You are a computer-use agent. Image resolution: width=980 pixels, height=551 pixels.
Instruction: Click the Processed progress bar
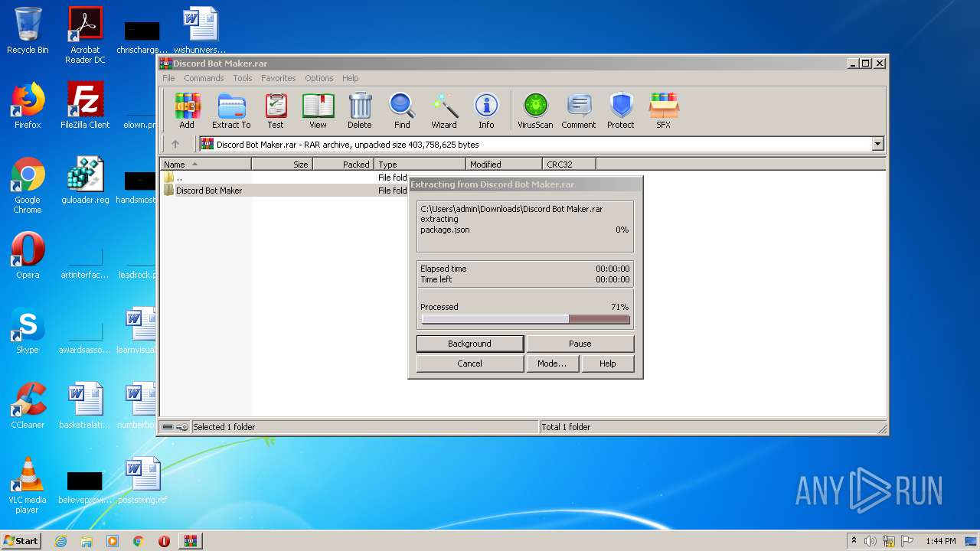pyautogui.click(x=525, y=320)
